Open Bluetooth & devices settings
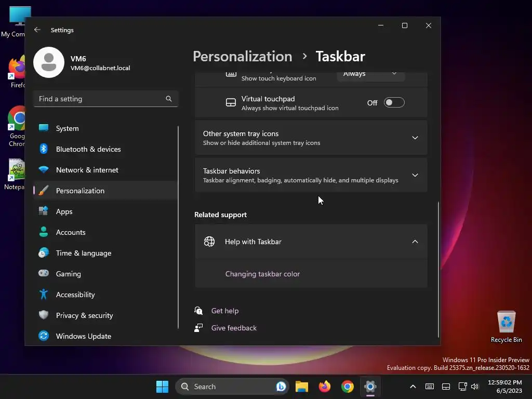 coord(105,149)
